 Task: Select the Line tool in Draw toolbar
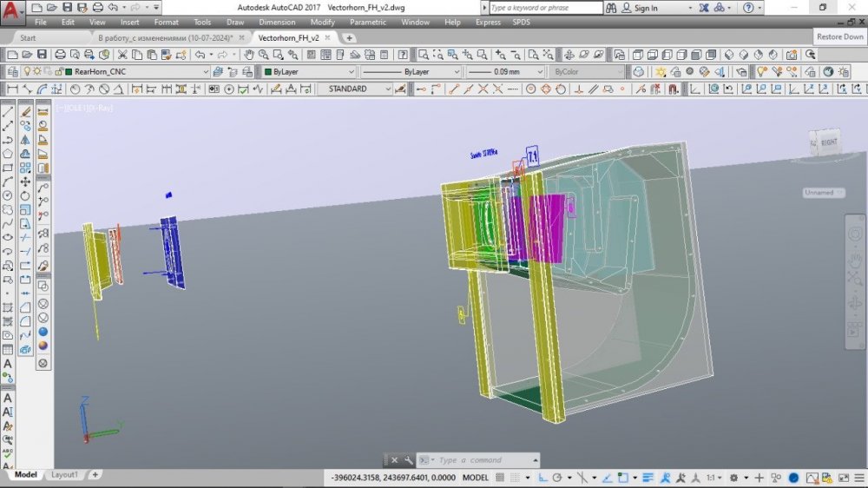click(8, 111)
